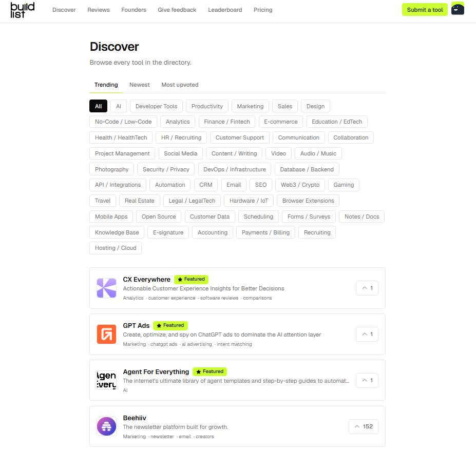Click the 'customer experience' tag
This screenshot has height=452, width=476.
172,298
